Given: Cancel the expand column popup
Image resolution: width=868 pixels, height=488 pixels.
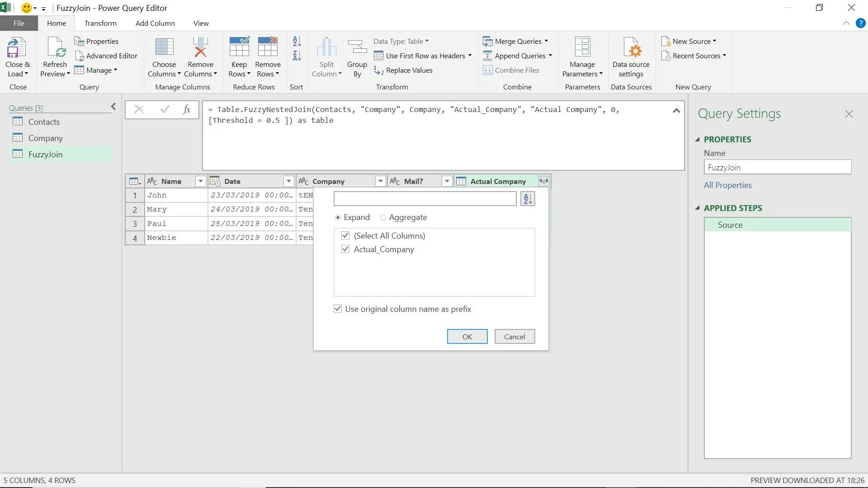Looking at the screenshot, I should 514,337.
